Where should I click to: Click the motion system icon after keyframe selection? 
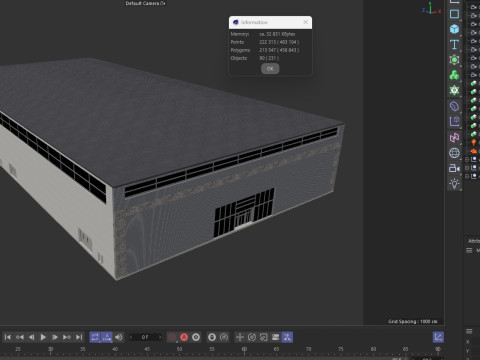pyautogui.click(x=212, y=337)
